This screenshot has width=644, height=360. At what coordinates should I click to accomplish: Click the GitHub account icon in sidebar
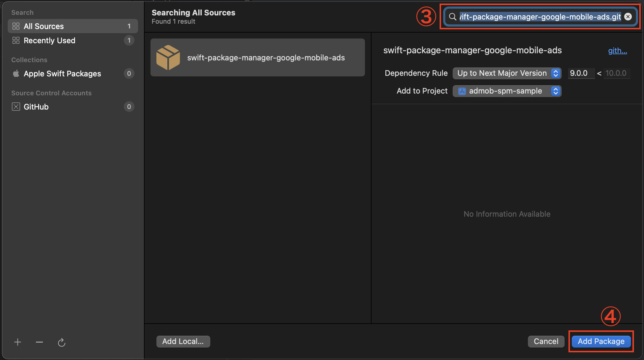[x=16, y=107]
